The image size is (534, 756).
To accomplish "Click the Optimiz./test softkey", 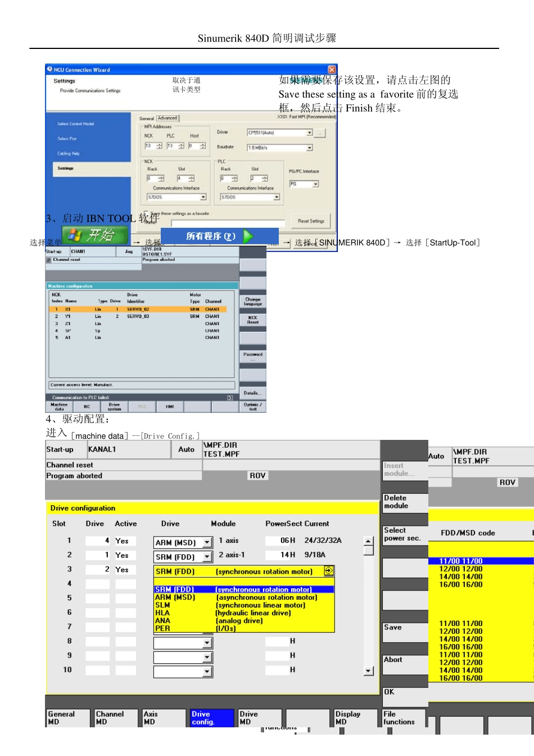I will (x=253, y=406).
